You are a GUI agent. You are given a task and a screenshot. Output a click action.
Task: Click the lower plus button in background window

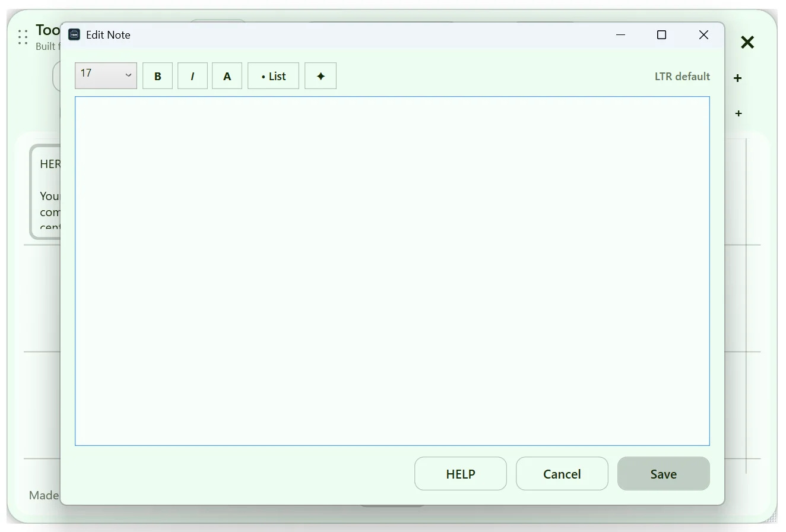pos(739,113)
